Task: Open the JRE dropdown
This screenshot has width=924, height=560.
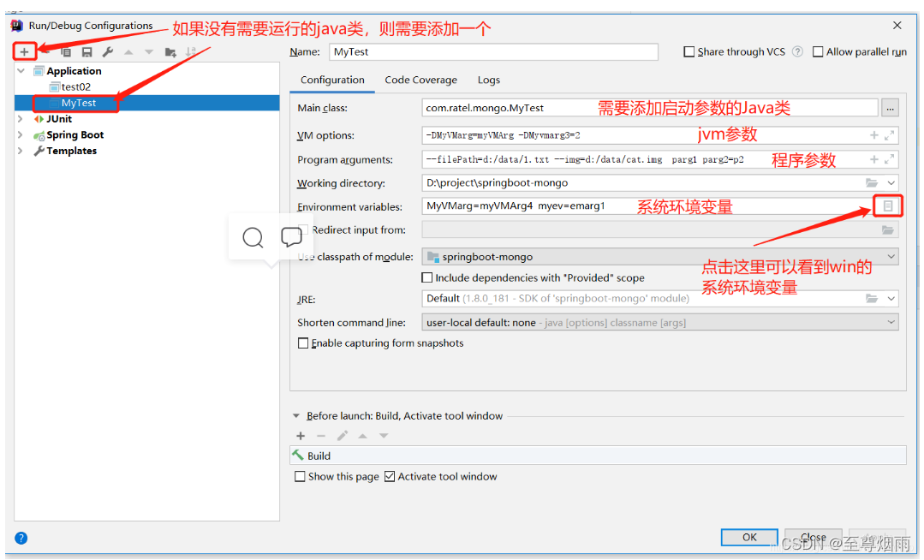Action: (891, 298)
